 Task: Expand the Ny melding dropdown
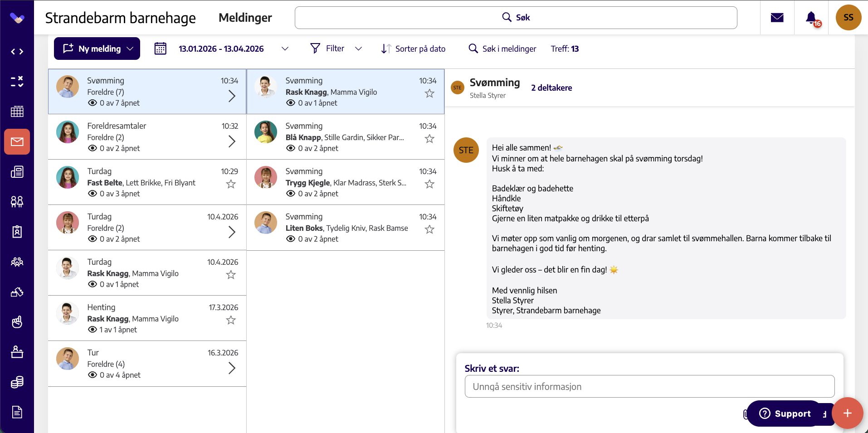tap(130, 49)
